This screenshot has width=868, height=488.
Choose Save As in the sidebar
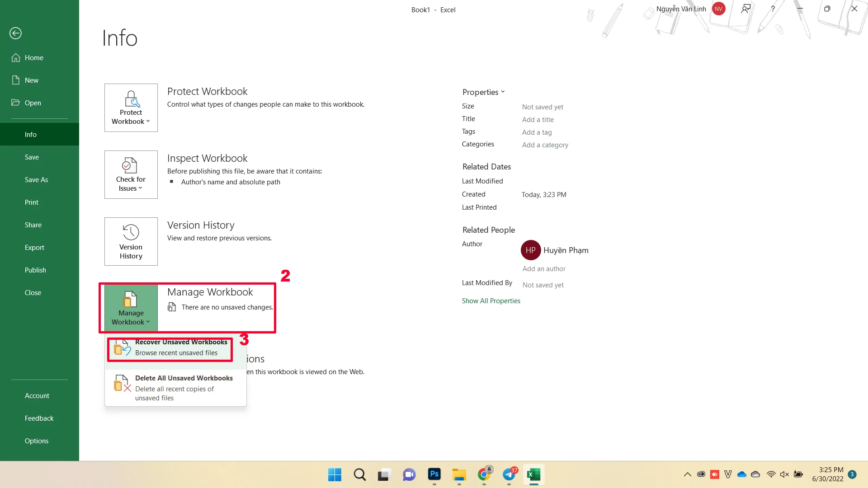click(39, 179)
